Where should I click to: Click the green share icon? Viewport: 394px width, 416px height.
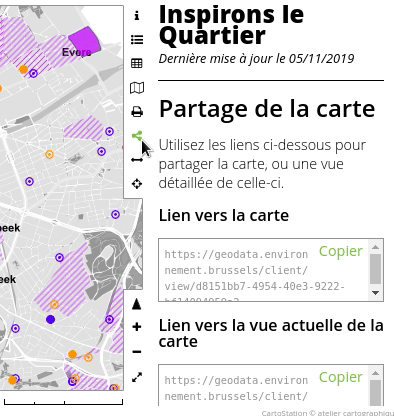pos(137,136)
